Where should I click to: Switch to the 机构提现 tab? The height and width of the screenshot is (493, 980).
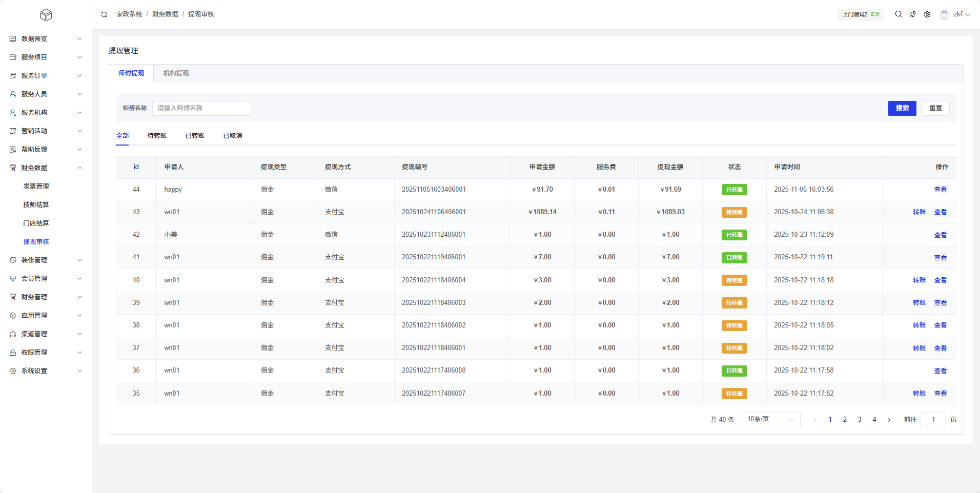(176, 73)
